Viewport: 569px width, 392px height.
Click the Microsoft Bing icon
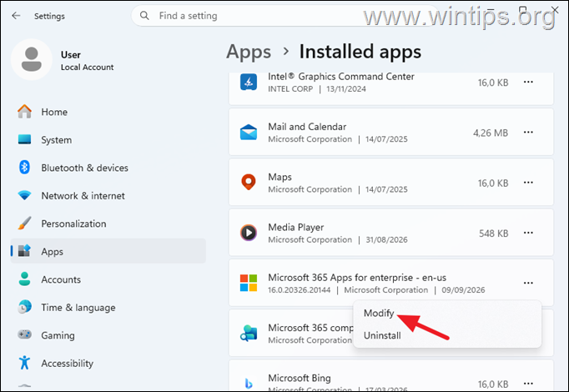(249, 384)
